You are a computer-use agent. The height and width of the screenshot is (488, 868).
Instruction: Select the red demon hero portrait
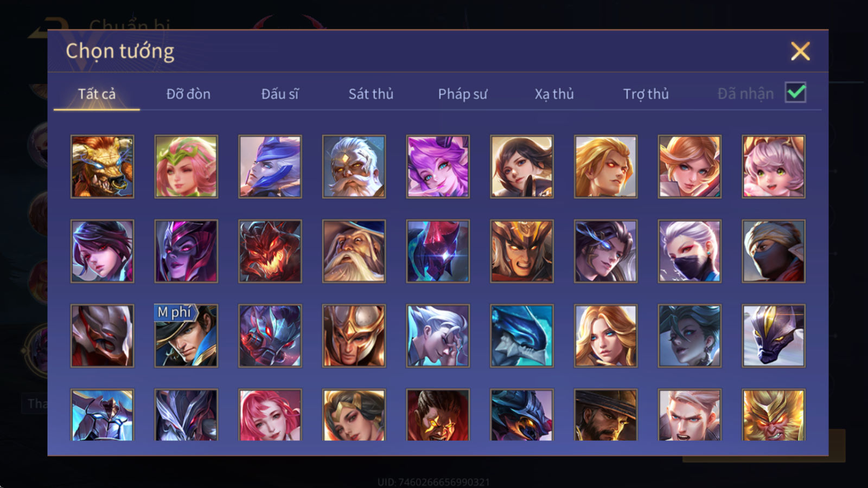[x=270, y=251]
